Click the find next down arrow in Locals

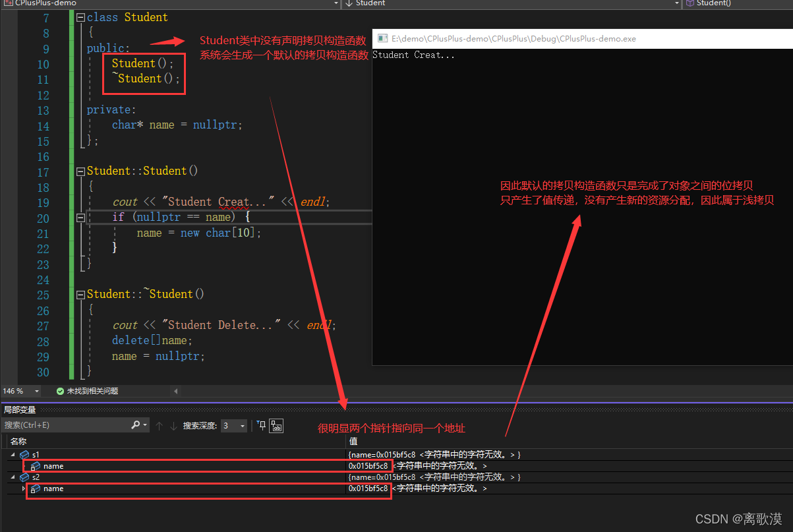coord(173,426)
